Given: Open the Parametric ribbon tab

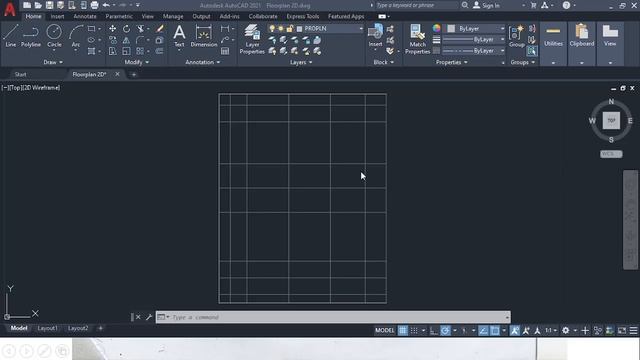Looking at the screenshot, I should tap(119, 16).
